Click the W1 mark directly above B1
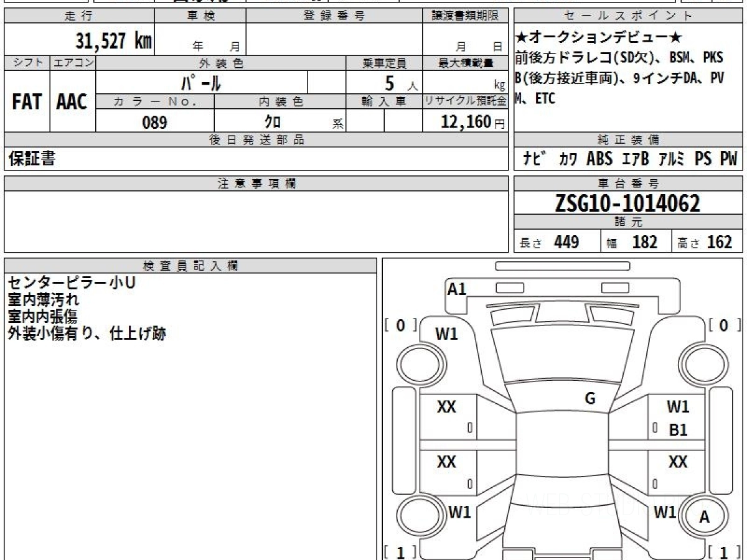The image size is (747, 560). 678,408
